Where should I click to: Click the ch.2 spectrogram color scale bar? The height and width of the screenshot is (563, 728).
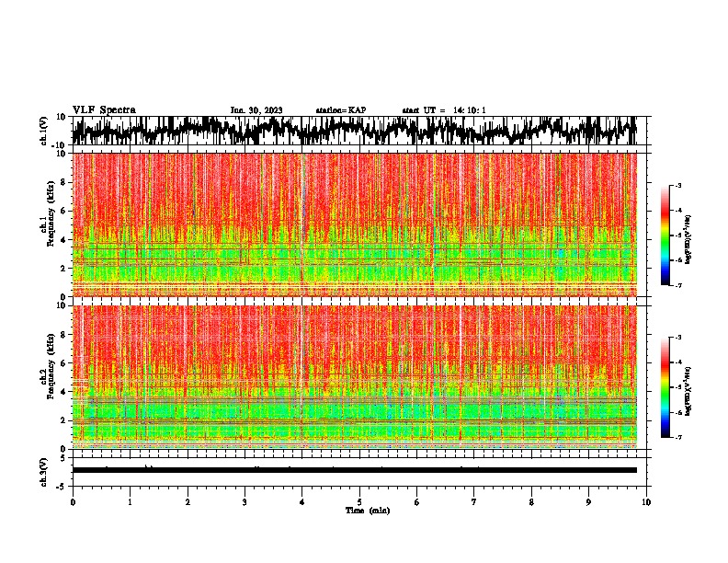(665, 387)
